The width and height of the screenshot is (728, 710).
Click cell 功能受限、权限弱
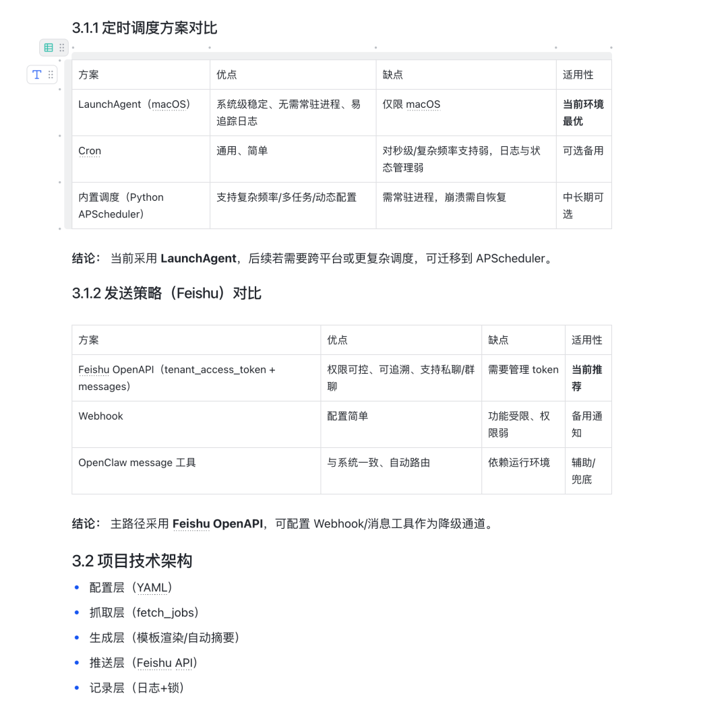pos(523,424)
